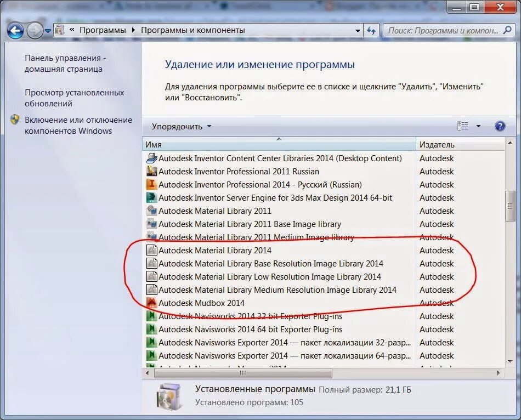
Task: Select Material Library Low Resolution Image Library 2014
Action: coord(270,277)
